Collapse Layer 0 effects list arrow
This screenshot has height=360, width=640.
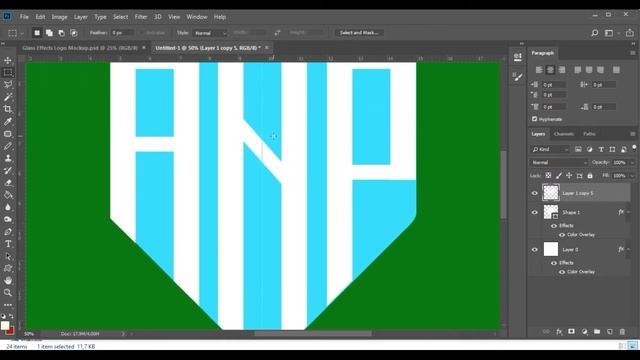point(628,249)
